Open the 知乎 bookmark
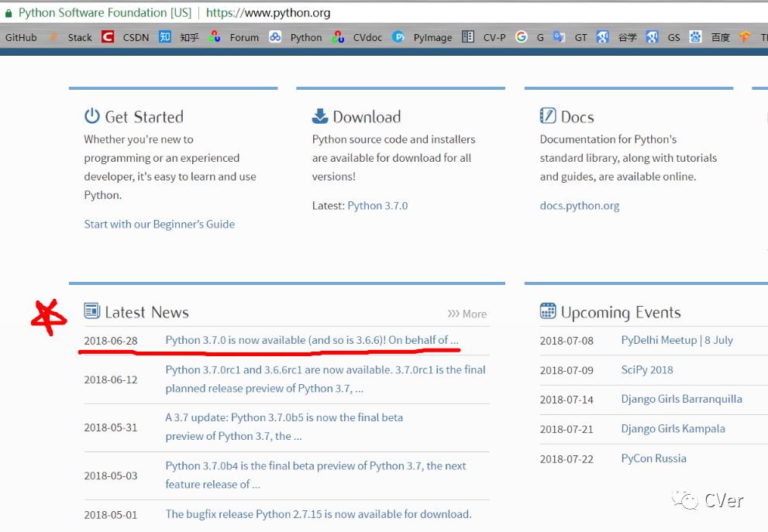Image resolution: width=768 pixels, height=532 pixels. [x=179, y=37]
